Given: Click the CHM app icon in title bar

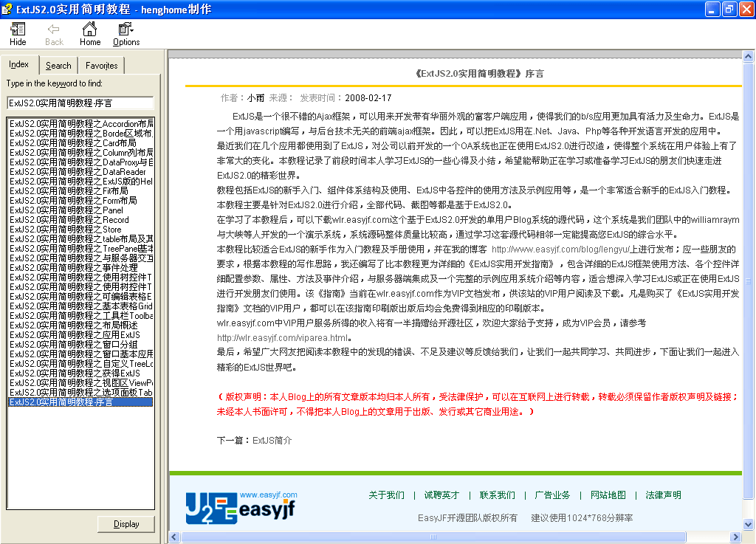Looking at the screenshot, I should pyautogui.click(x=7, y=9).
